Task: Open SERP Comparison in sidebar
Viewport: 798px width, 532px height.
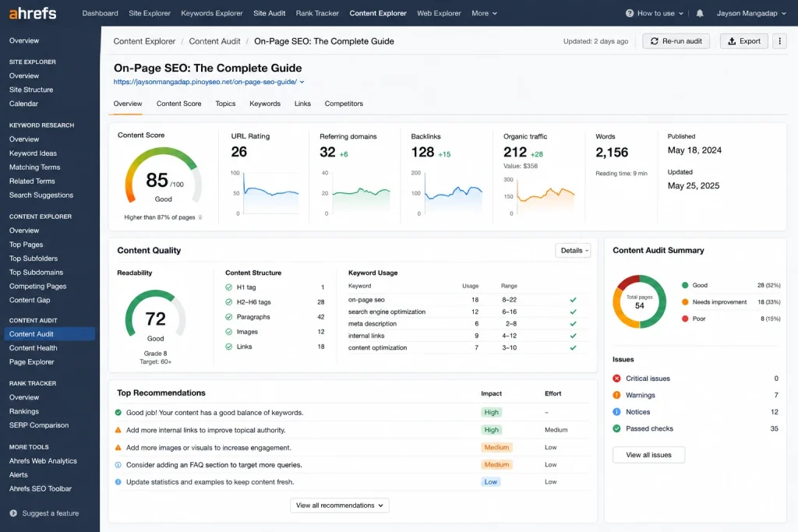Action: tap(39, 425)
